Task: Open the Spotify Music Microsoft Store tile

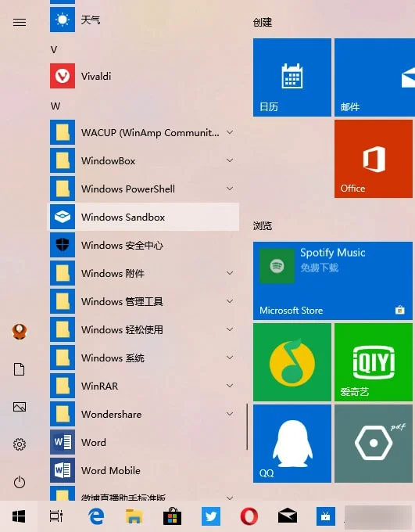Action: click(x=333, y=281)
